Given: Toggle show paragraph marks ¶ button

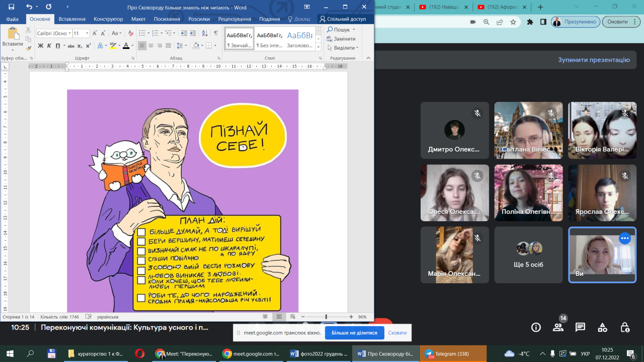Looking at the screenshot, I should pyautogui.click(x=216, y=33).
